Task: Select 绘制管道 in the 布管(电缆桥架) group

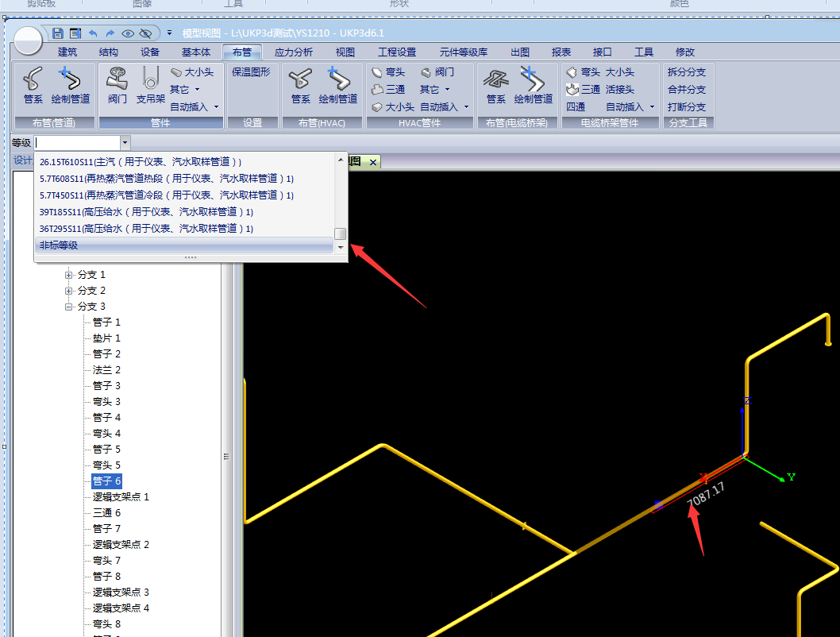Action: pyautogui.click(x=533, y=86)
